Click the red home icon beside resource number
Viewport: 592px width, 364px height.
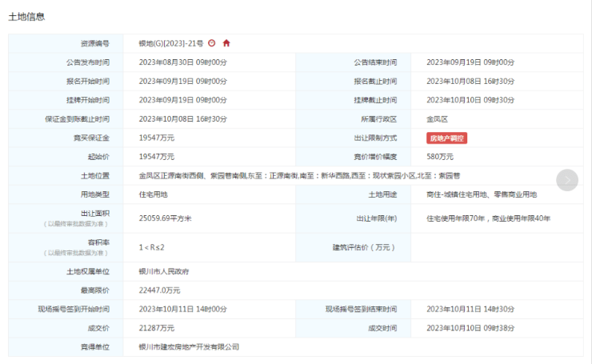(226, 43)
